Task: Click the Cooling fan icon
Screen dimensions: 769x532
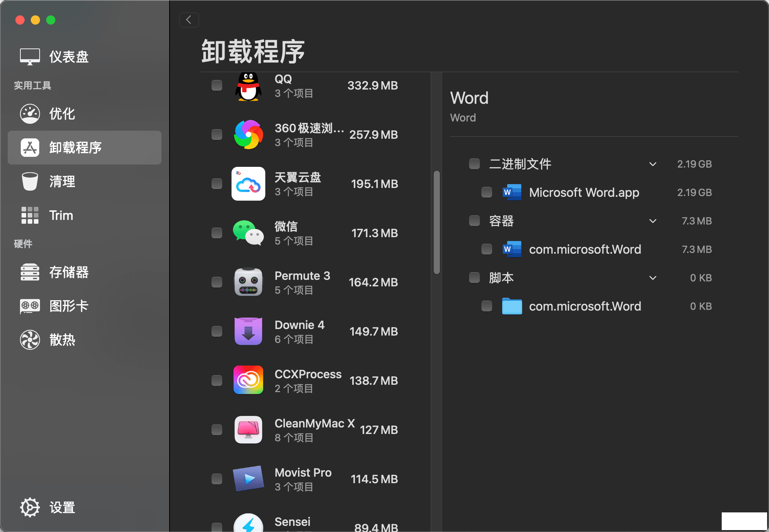Action: (x=30, y=340)
